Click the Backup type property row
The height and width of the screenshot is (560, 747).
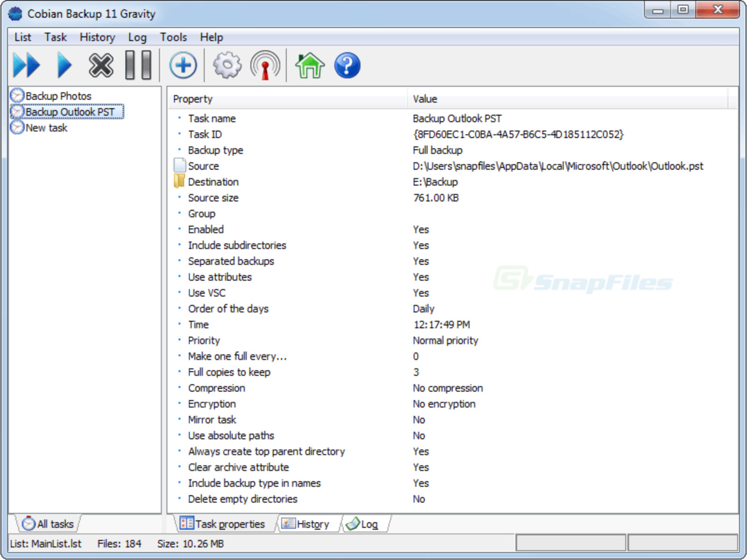[215, 150]
